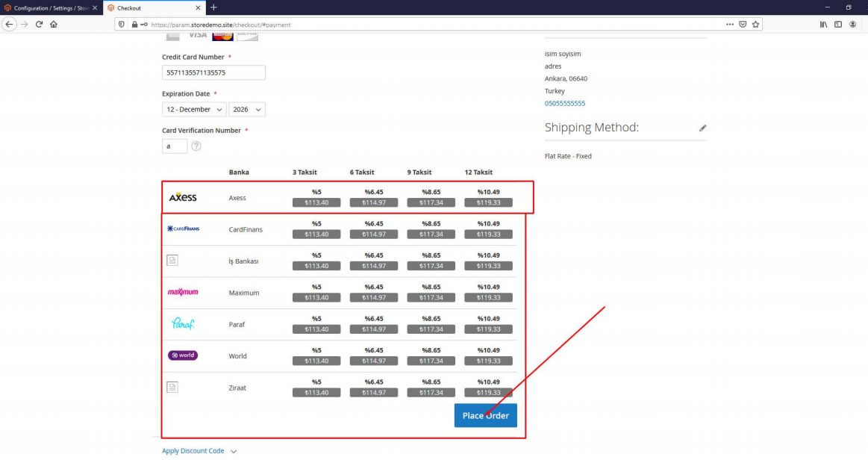
Task: Open the expiration year dropdown showing 2026
Action: click(247, 110)
